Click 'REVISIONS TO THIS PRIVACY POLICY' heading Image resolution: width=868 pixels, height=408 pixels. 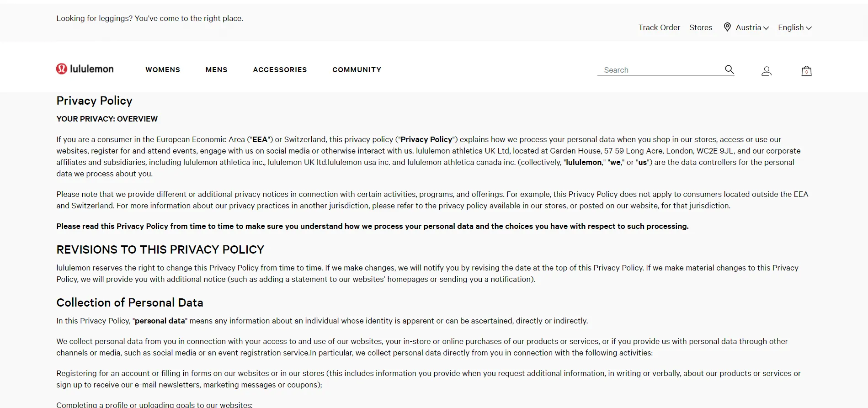[160, 249]
